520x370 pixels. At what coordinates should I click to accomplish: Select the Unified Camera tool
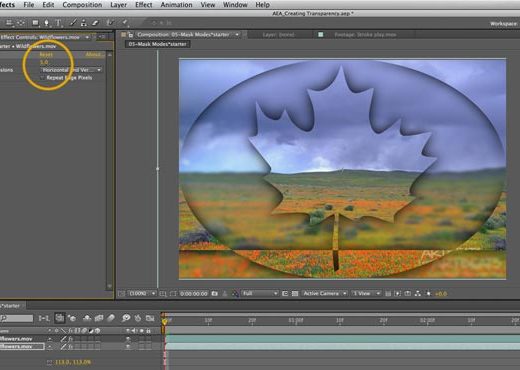[x=9, y=23]
